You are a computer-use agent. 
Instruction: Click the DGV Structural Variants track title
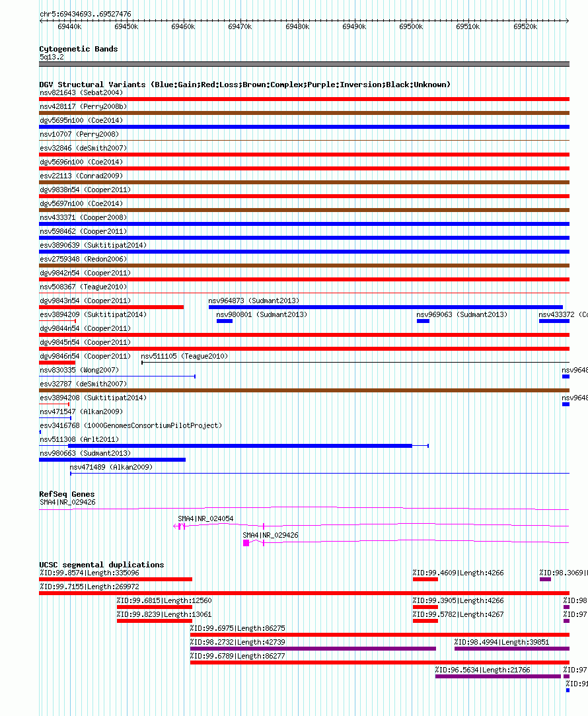coord(245,85)
